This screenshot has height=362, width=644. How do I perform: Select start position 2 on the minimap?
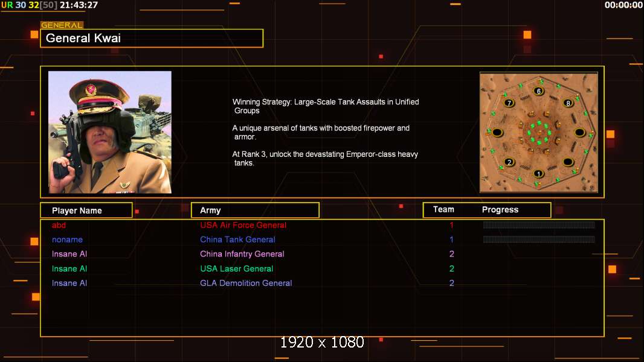(509, 162)
